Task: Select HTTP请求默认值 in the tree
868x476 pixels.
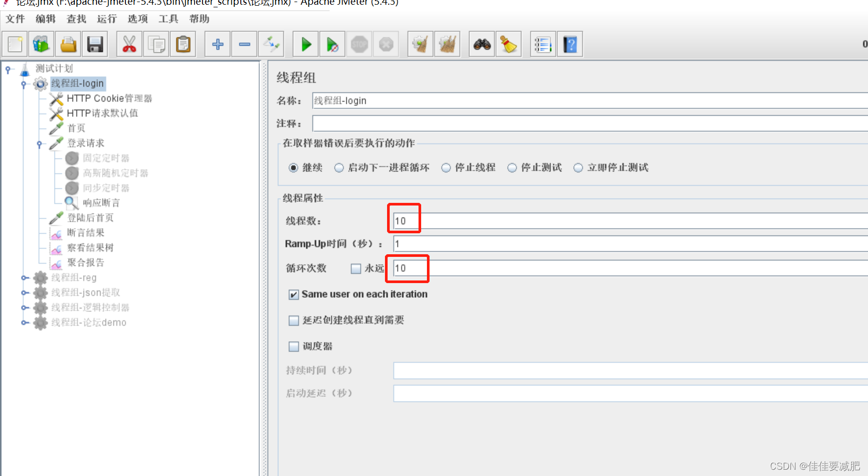Action: pos(102,113)
